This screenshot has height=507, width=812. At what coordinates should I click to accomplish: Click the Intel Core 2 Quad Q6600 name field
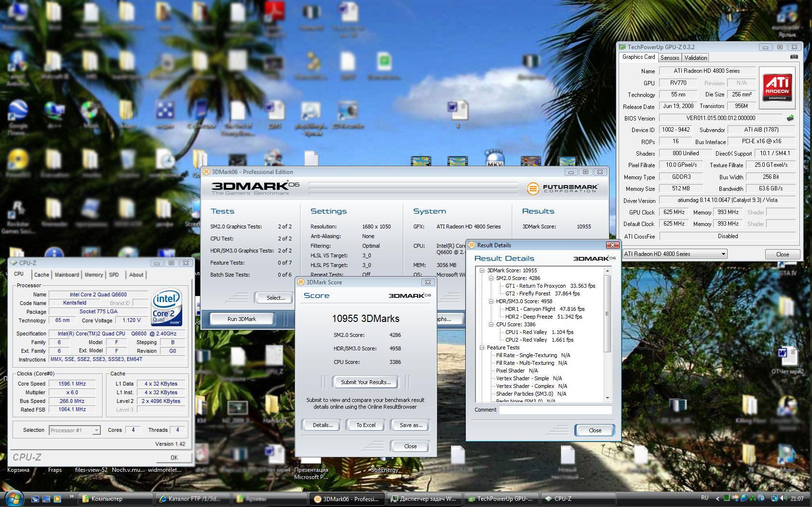click(98, 294)
